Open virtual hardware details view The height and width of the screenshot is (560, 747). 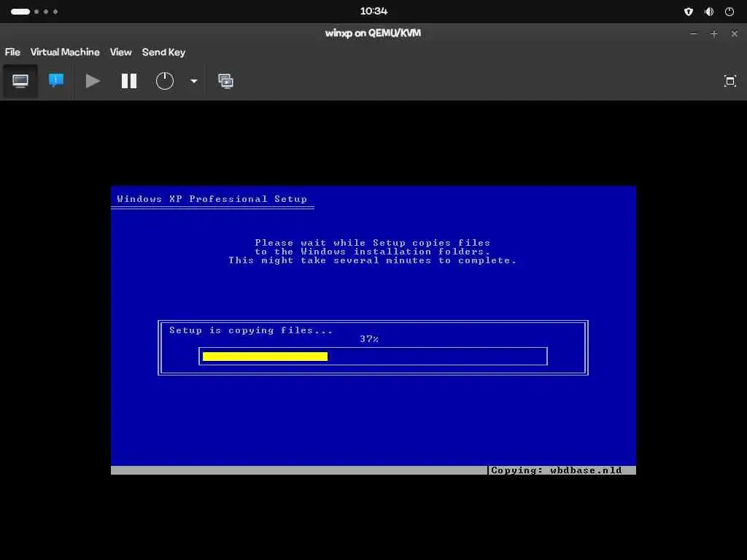click(56, 81)
